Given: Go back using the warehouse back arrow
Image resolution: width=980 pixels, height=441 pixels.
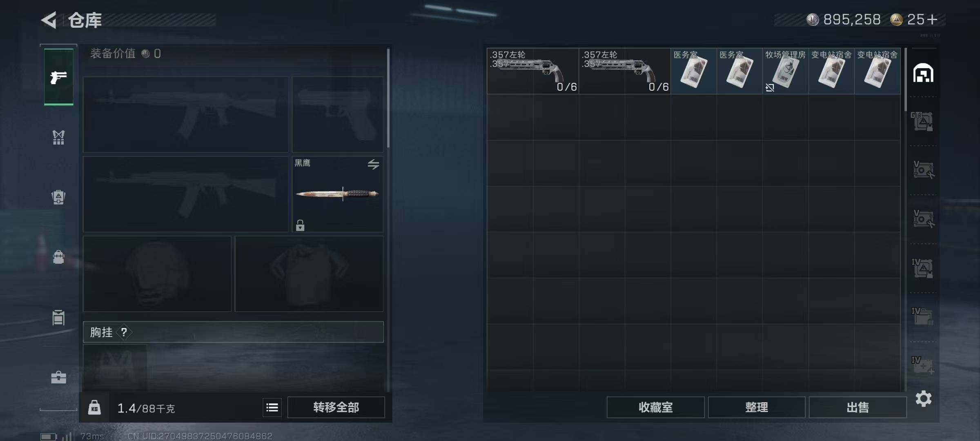Looking at the screenshot, I should click(x=49, y=20).
